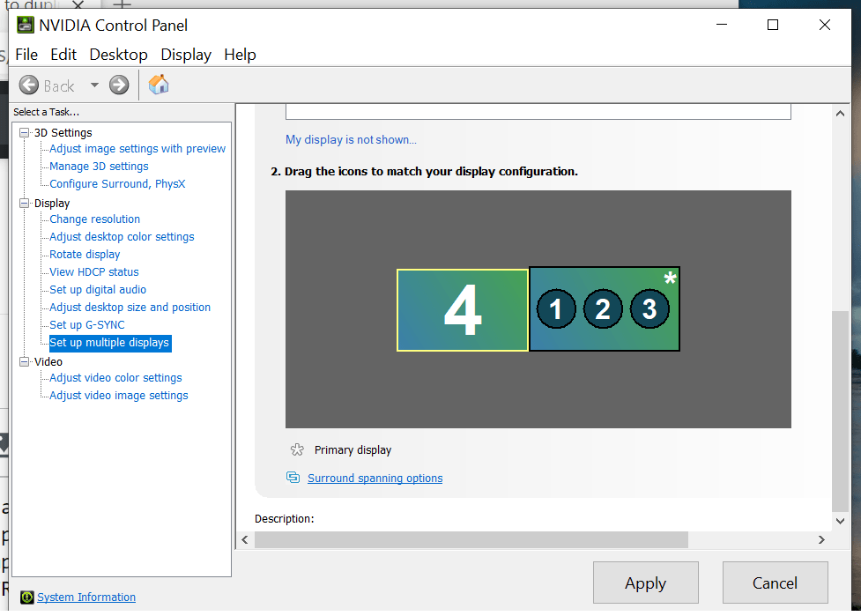The height and width of the screenshot is (616, 861).
Task: Open Set up G-SYNC task
Action: pos(86,324)
